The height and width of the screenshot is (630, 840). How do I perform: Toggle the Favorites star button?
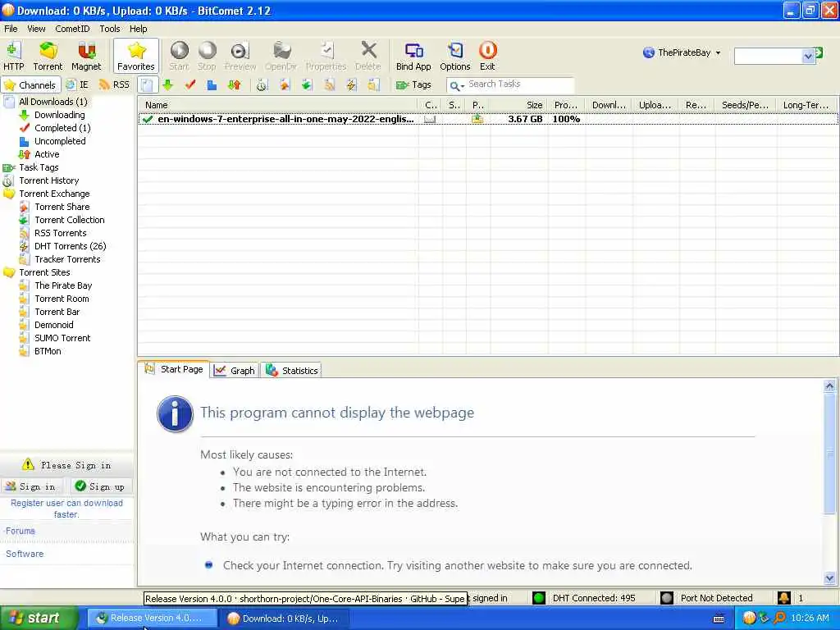tap(136, 56)
